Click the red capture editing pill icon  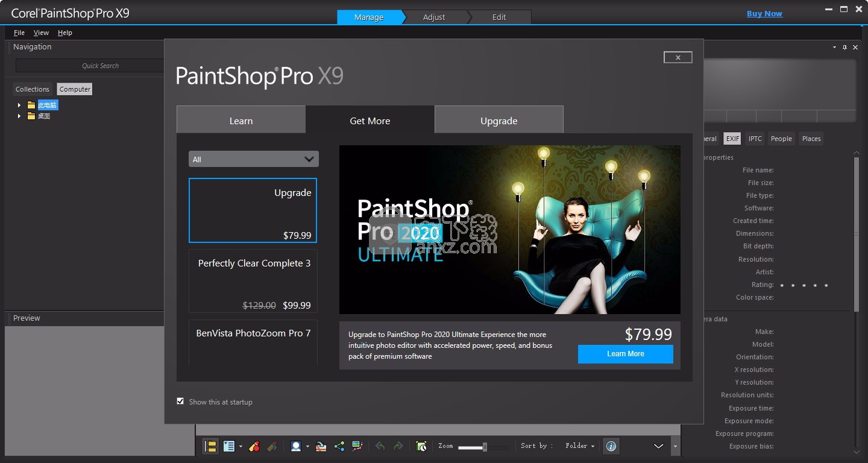(x=254, y=446)
